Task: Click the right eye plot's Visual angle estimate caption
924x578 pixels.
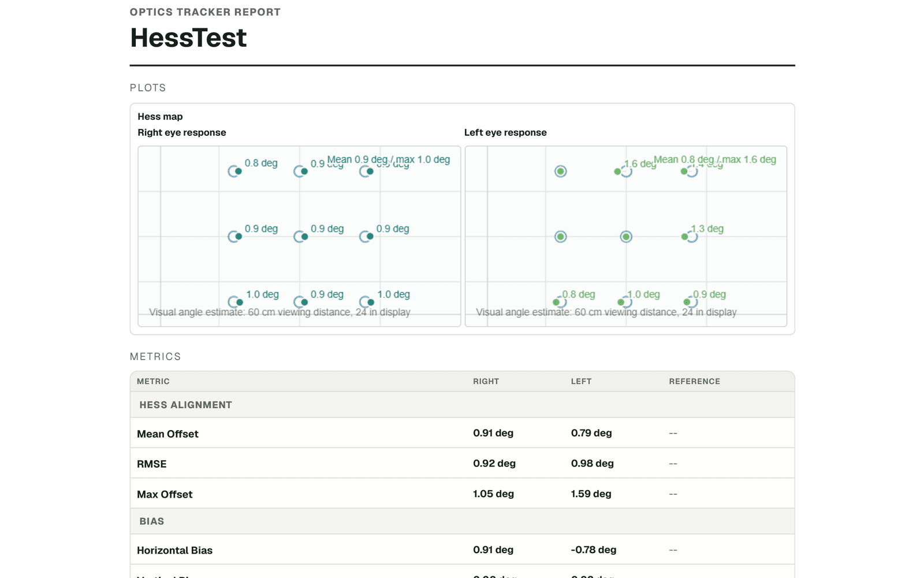Action: pyautogui.click(x=280, y=312)
